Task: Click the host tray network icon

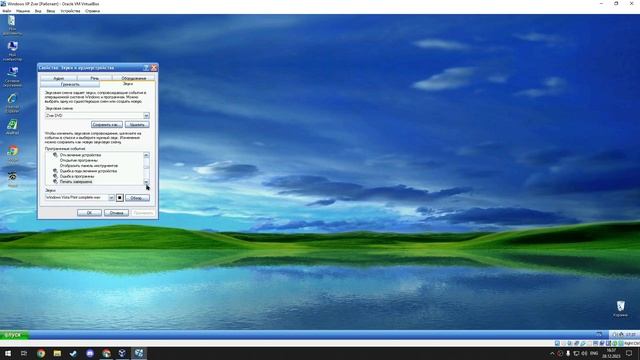Action: click(576, 353)
